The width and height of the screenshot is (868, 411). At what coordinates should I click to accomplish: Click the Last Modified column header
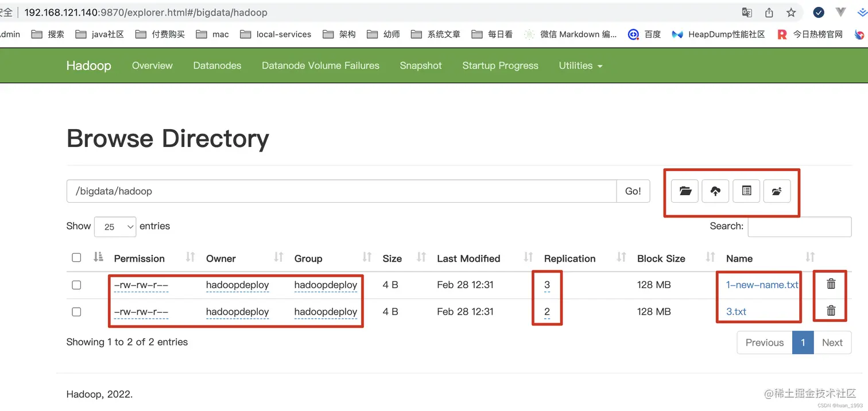(x=468, y=258)
